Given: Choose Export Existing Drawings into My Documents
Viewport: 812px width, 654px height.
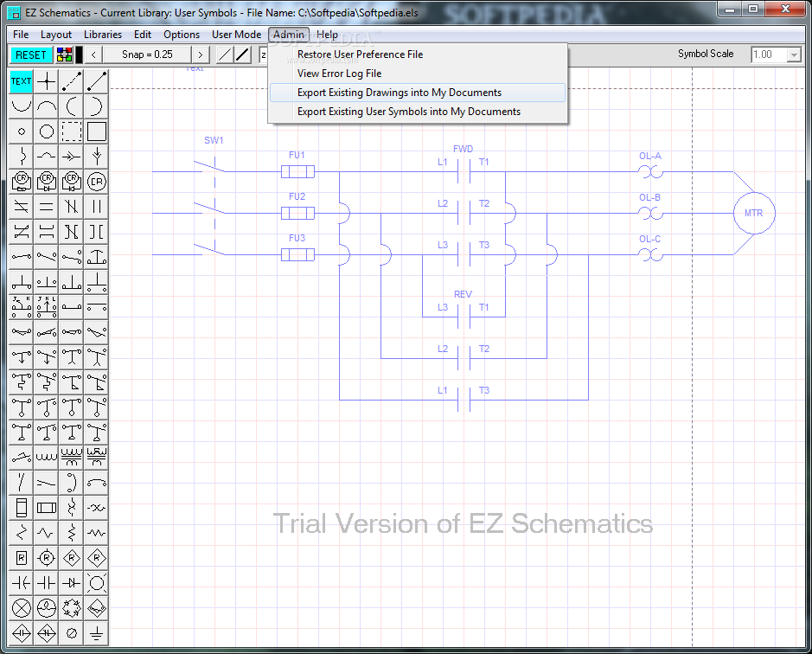Looking at the screenshot, I should [x=418, y=93].
